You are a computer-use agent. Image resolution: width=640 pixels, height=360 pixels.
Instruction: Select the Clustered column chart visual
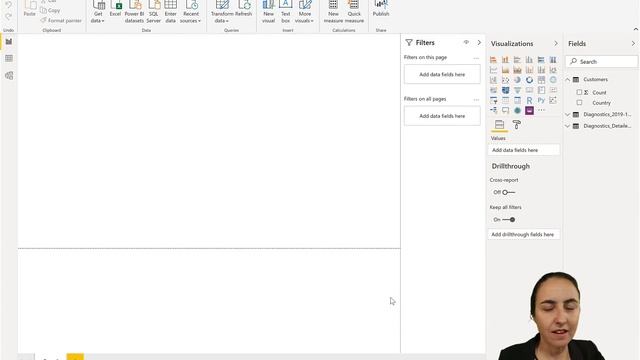tap(529, 60)
